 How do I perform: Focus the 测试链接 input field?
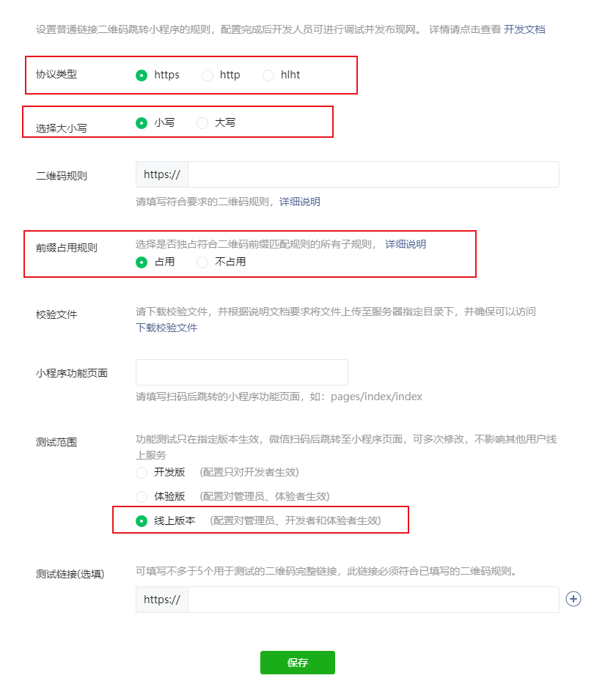[x=373, y=600]
